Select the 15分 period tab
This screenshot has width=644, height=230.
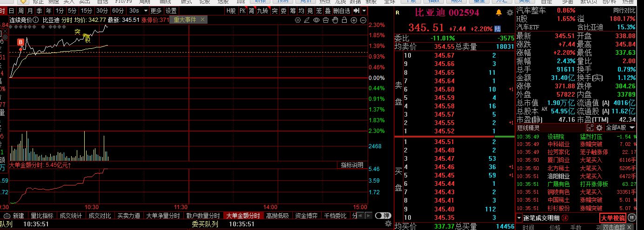(86, 11)
